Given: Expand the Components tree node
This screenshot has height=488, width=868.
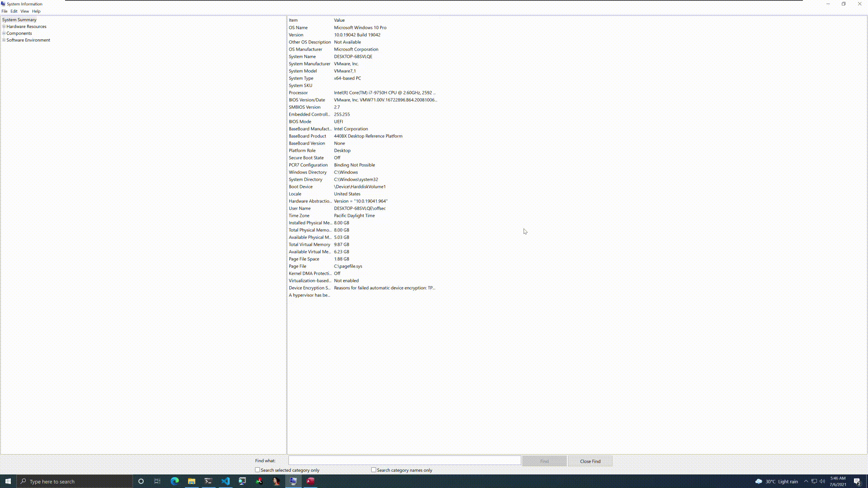Looking at the screenshot, I should (x=4, y=33).
